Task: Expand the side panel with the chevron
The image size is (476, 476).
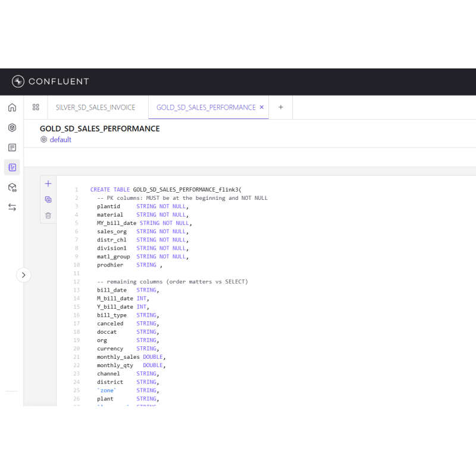Action: click(24, 275)
